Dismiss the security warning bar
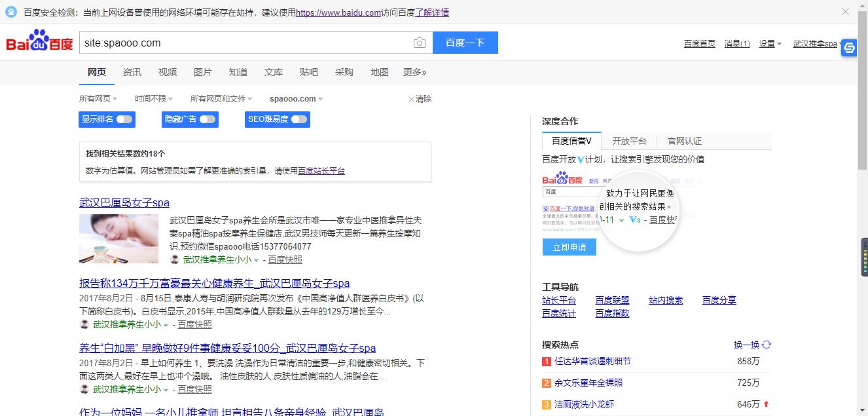This screenshot has width=868, height=416. point(845,12)
